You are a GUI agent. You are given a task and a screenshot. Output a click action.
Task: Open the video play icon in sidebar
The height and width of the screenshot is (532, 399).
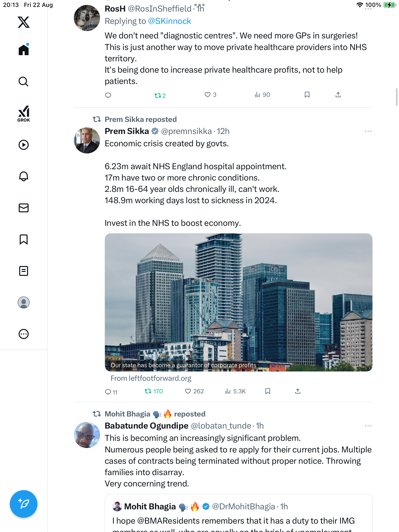24,145
